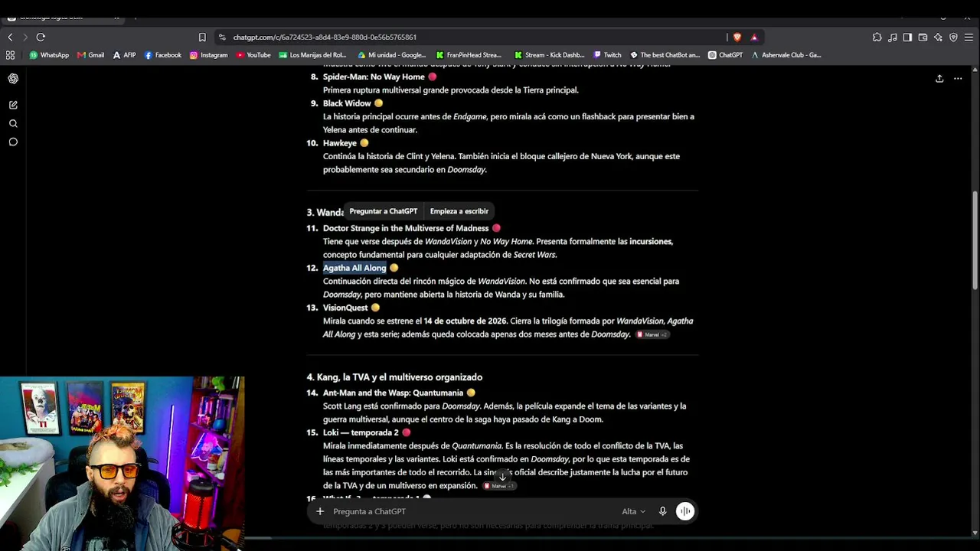The image size is (980, 551).
Task: Go back to the previous page
Action: click(10, 37)
